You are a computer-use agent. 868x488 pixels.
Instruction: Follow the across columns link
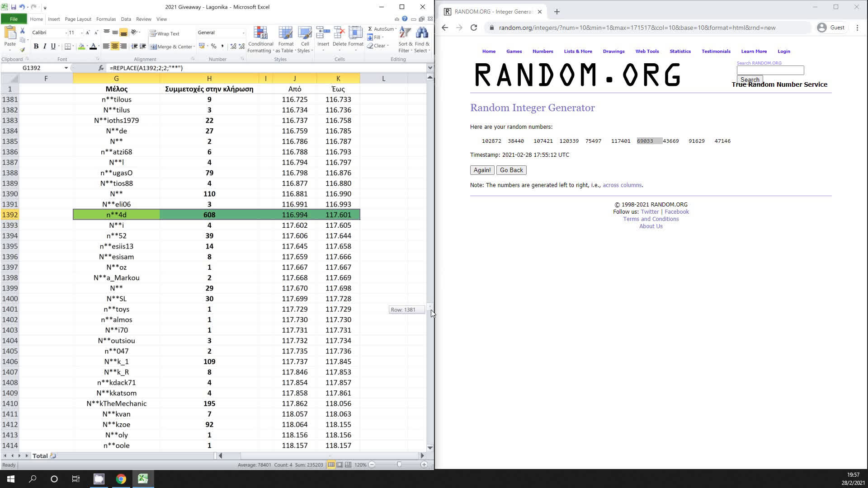[622, 185]
